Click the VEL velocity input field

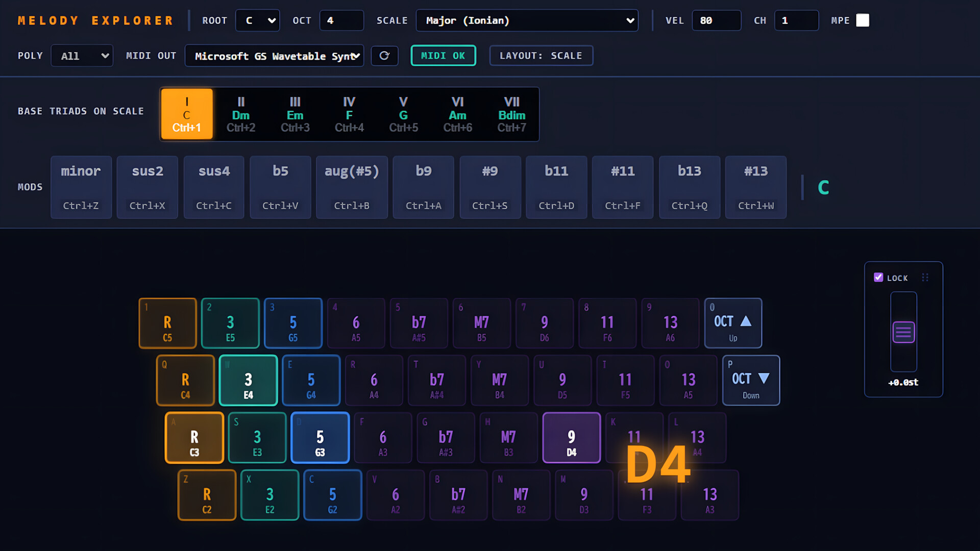[716, 20]
